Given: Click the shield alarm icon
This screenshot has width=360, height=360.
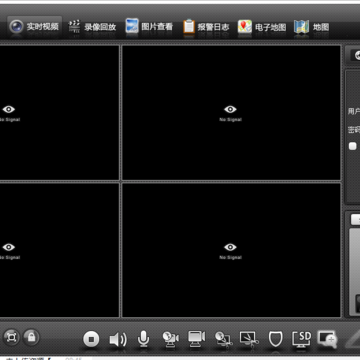Looking at the screenshot, I should (276, 339).
